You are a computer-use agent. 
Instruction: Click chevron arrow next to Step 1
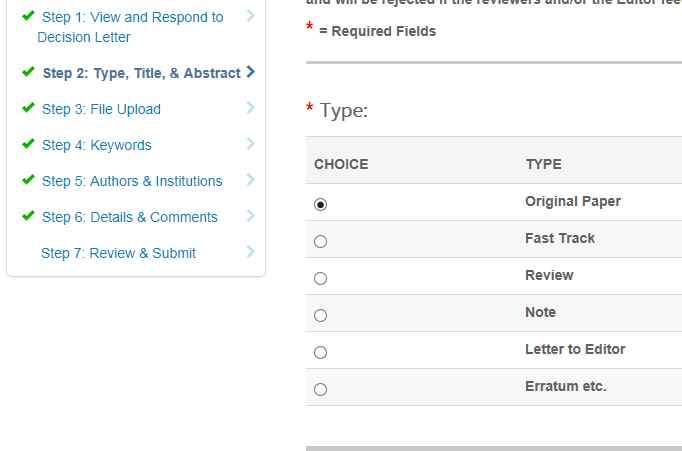coord(250,16)
